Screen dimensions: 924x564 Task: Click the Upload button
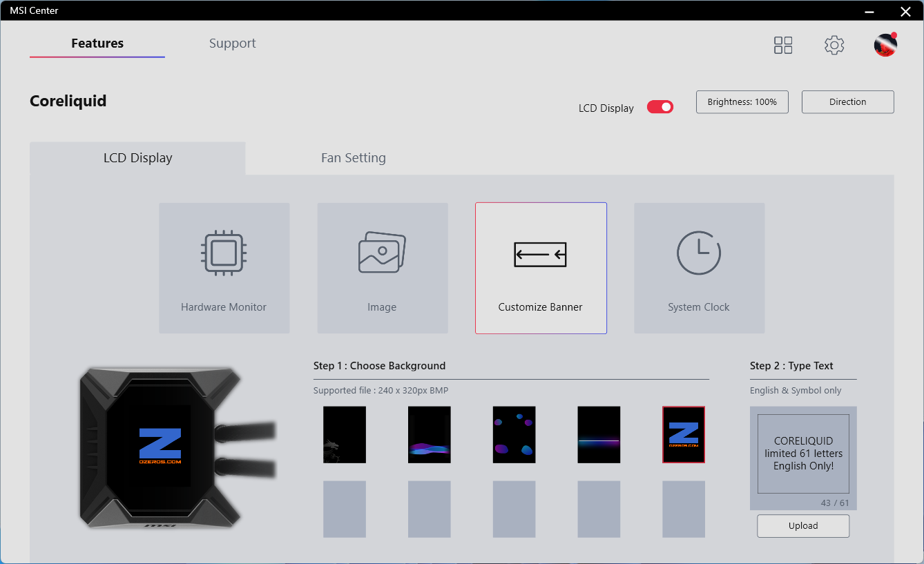click(x=803, y=525)
